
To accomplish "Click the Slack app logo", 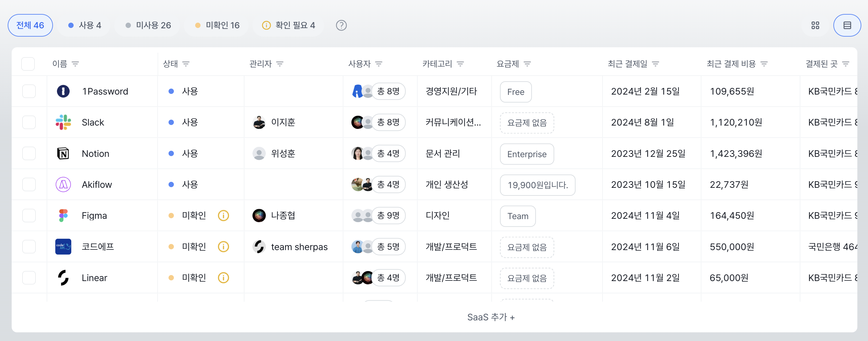I will pos(63,122).
